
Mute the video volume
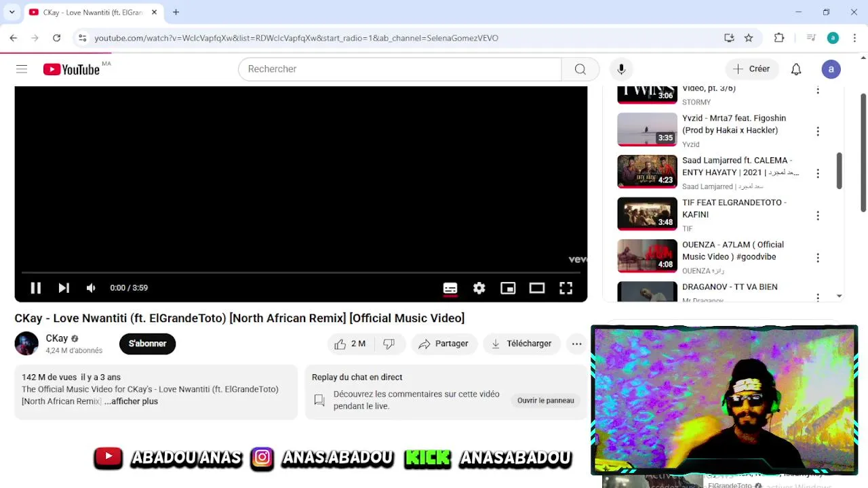(x=91, y=288)
